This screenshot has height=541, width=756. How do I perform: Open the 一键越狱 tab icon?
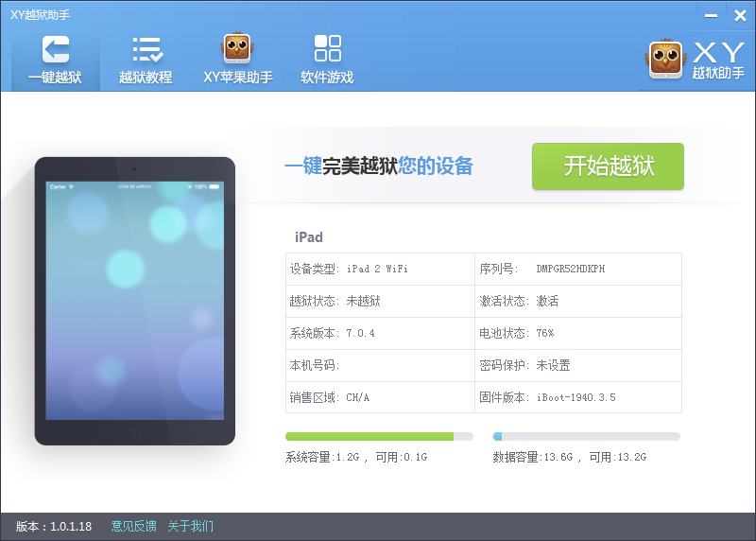tap(56, 49)
